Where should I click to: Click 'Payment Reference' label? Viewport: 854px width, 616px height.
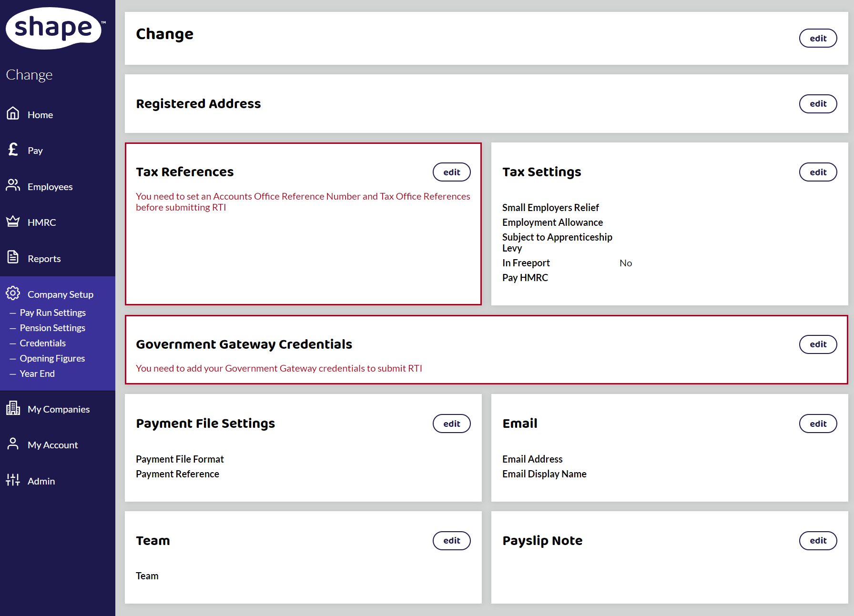pyautogui.click(x=177, y=474)
